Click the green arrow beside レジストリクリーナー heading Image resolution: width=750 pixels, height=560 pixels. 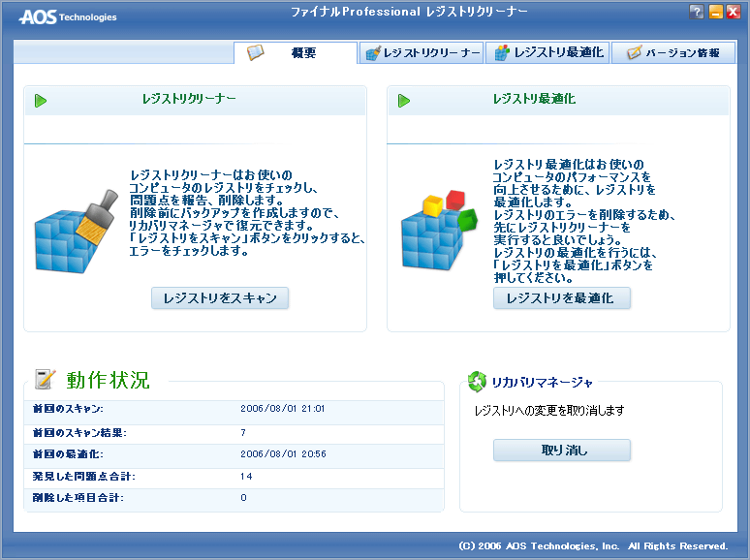pos(41,101)
